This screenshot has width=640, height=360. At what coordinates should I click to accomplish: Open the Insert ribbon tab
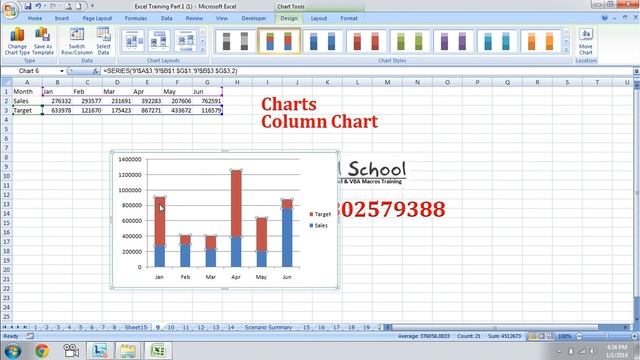tap(62, 18)
